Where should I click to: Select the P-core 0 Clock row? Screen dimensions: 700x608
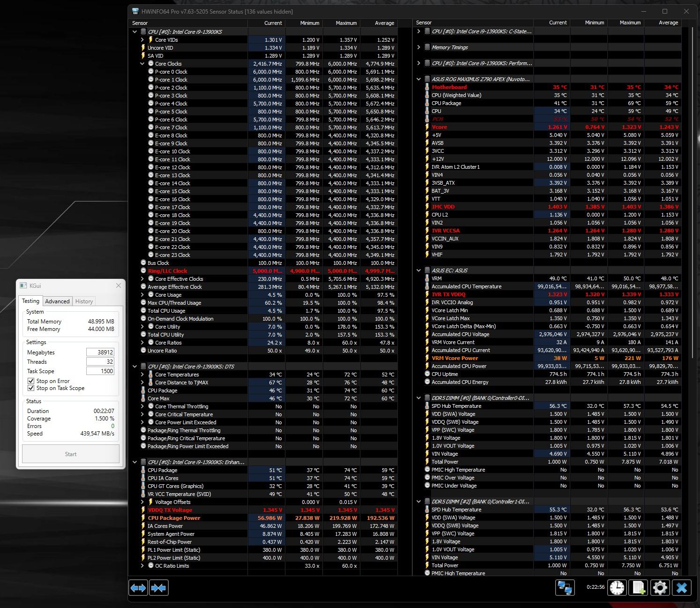(x=263, y=72)
